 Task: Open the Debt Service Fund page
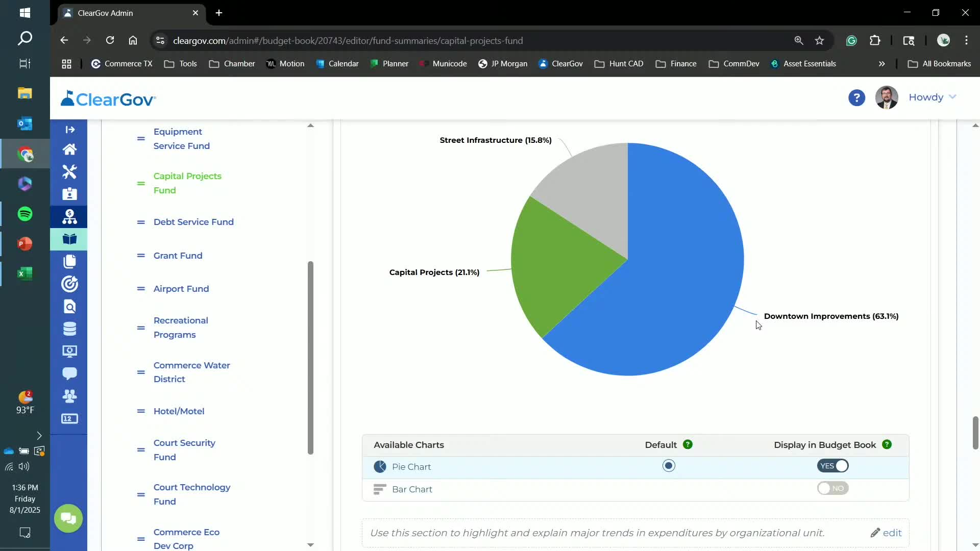(x=193, y=222)
